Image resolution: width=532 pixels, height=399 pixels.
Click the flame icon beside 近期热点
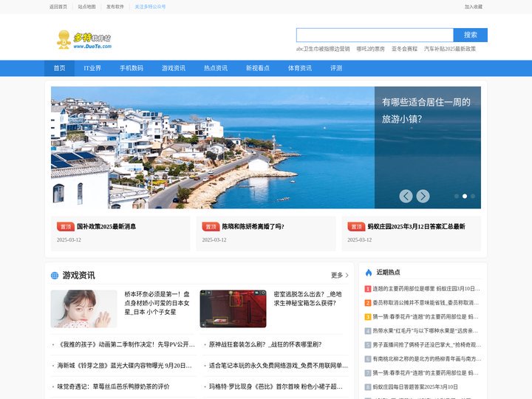click(369, 273)
